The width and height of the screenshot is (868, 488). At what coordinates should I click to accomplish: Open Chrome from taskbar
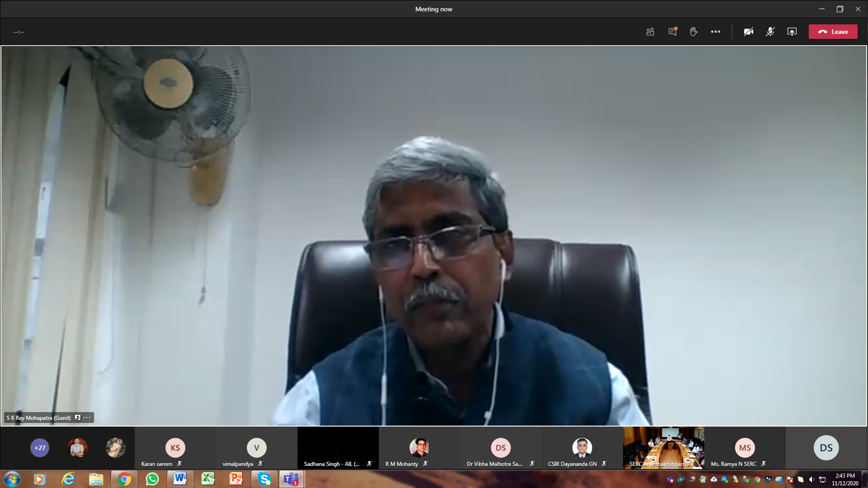click(124, 479)
